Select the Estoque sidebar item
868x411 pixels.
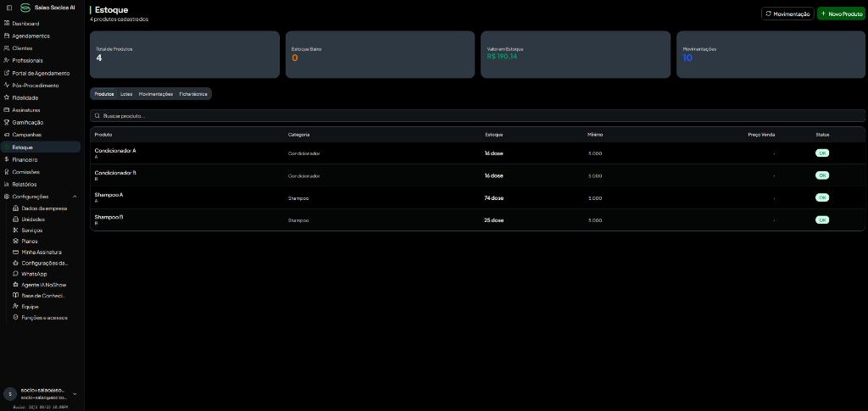(41, 147)
